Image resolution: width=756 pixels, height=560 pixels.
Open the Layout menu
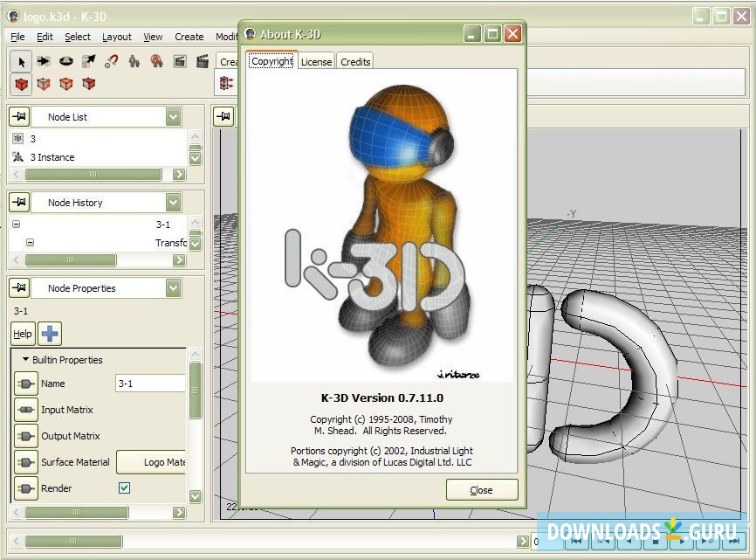pyautogui.click(x=117, y=37)
